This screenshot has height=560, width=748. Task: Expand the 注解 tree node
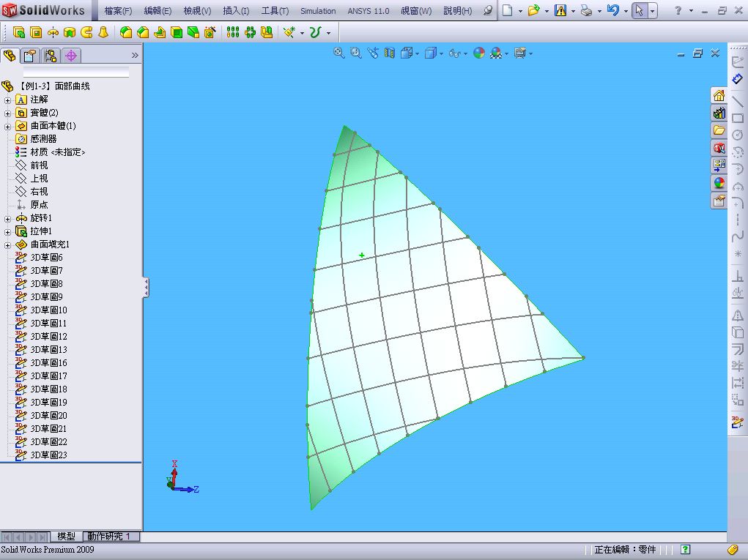[7, 100]
